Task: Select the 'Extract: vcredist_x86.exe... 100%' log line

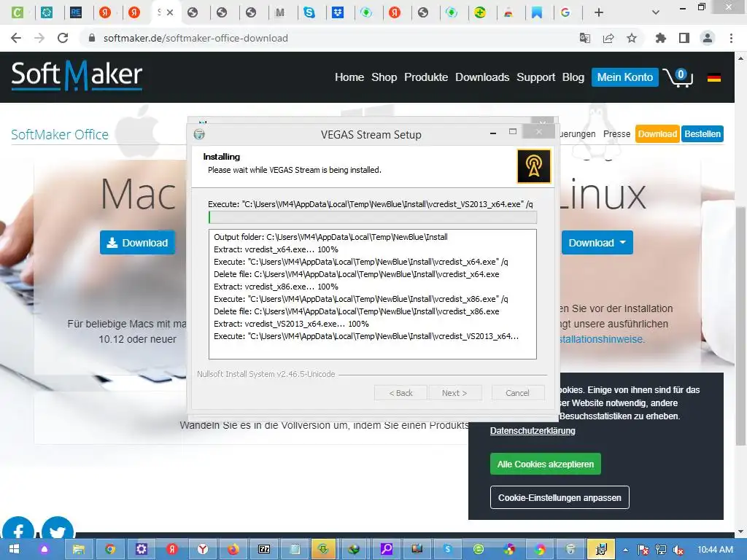Action: 276,287
